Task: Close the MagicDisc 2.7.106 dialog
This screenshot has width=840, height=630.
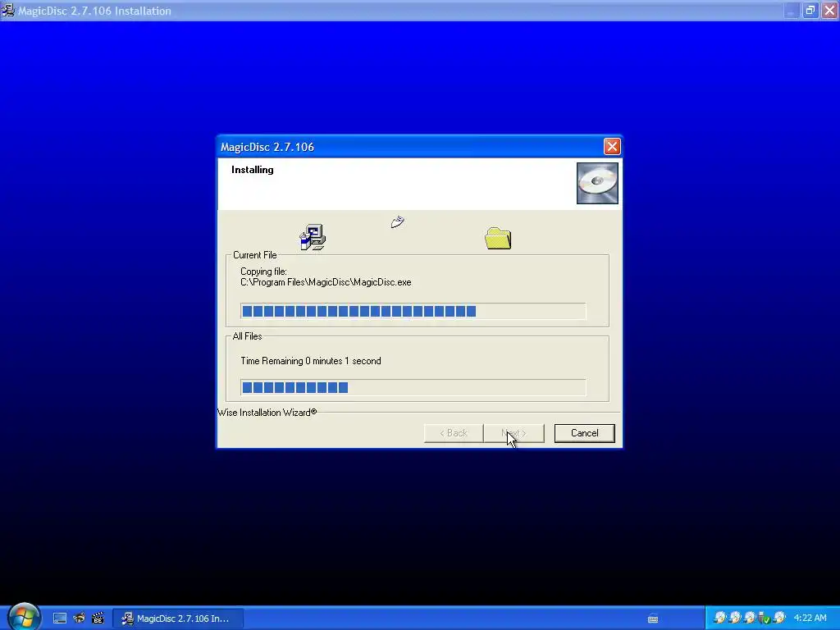Action: [612, 147]
